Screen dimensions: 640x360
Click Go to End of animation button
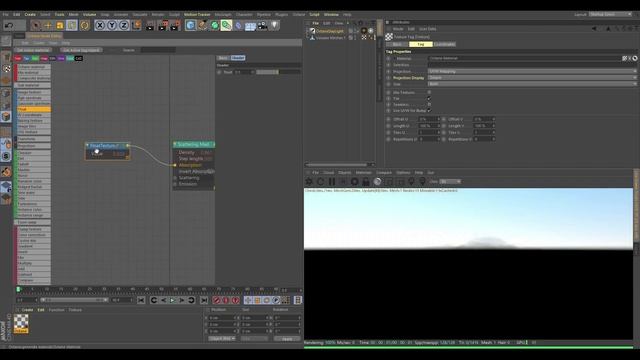coord(204,300)
